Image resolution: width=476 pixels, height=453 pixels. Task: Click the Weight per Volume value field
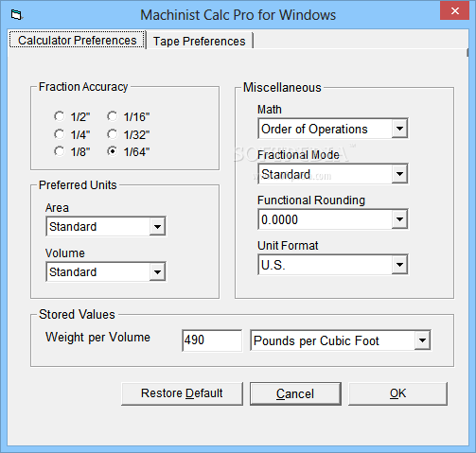212,340
